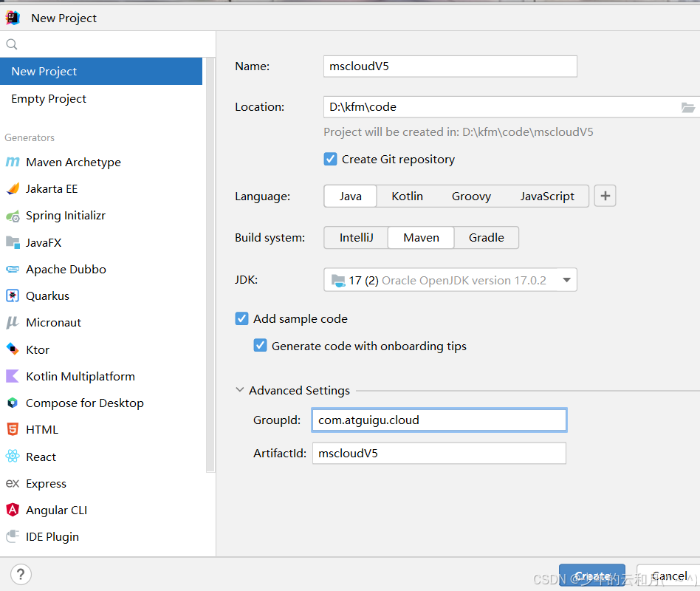
Task: Browse location with folder icon
Action: (688, 107)
